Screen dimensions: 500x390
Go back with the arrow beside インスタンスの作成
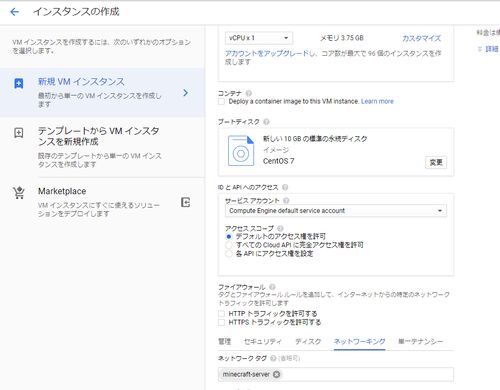[x=15, y=12]
